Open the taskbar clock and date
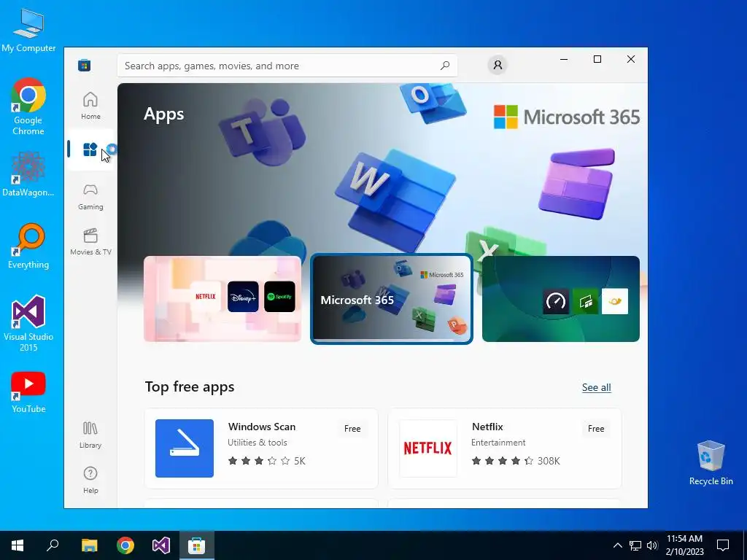 tap(684, 545)
